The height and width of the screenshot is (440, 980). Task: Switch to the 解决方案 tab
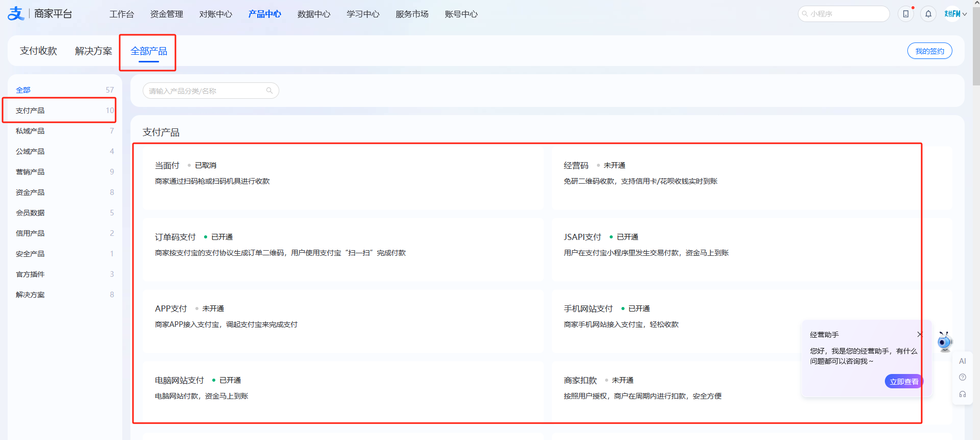pos(94,51)
